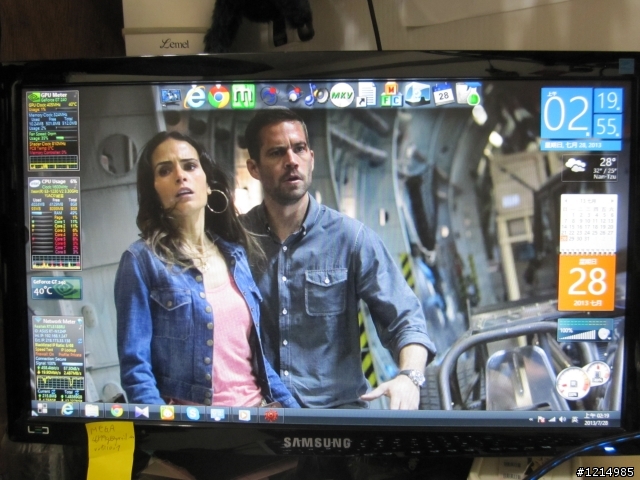Open Skype on the taskbar
Viewport: 640px width, 480px height.
tap(193, 413)
